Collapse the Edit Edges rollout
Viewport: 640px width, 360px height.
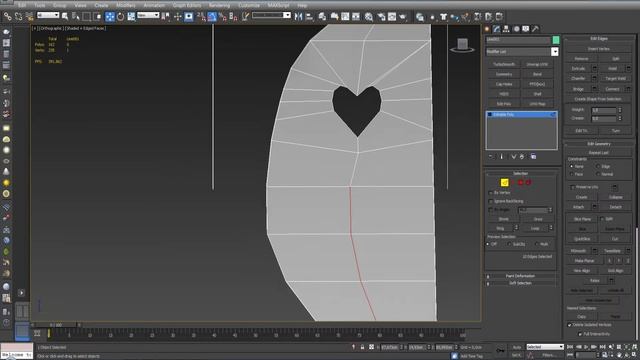[599, 38]
